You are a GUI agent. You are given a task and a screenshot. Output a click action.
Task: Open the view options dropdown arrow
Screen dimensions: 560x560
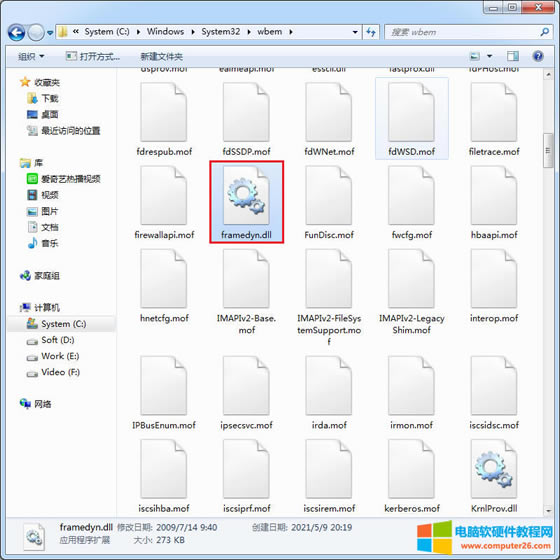click(x=489, y=56)
